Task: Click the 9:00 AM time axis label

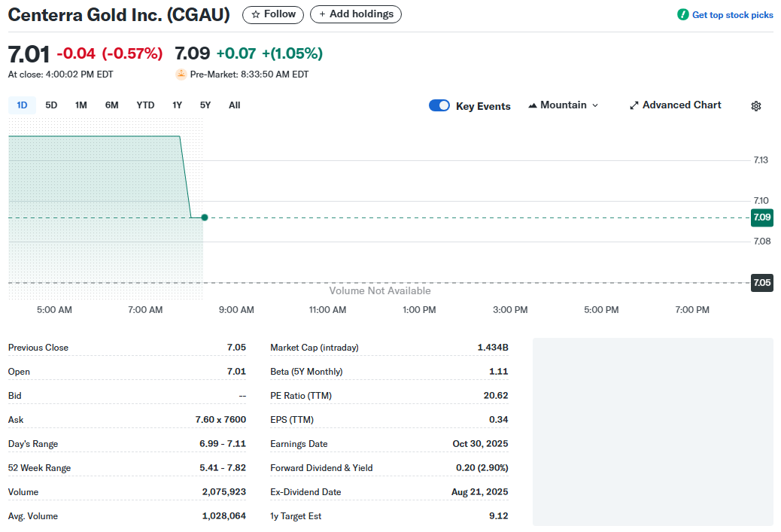Action: tap(236, 310)
